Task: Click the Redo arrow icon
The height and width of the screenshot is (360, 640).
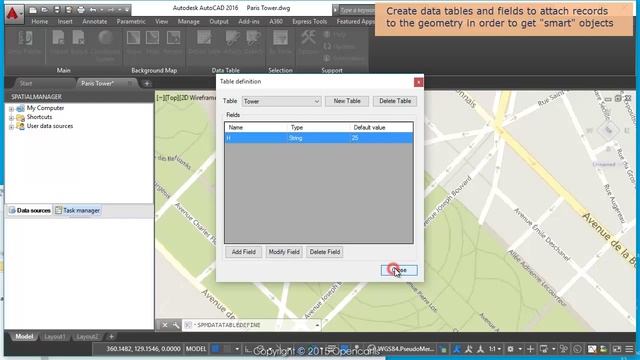Action: point(111,9)
